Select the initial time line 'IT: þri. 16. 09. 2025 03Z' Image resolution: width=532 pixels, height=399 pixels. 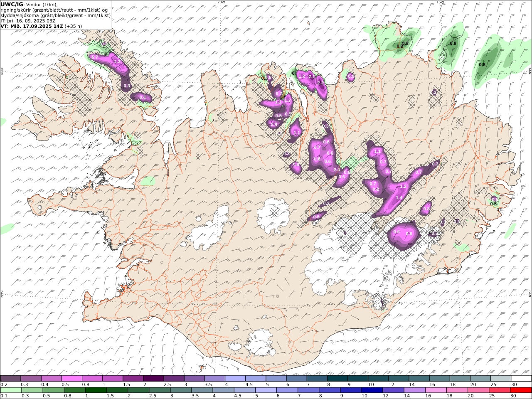28,20
